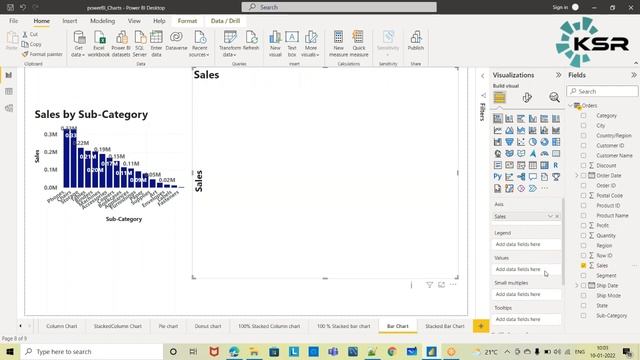
Task: Check the Quantity field checkbox
Action: (583, 236)
